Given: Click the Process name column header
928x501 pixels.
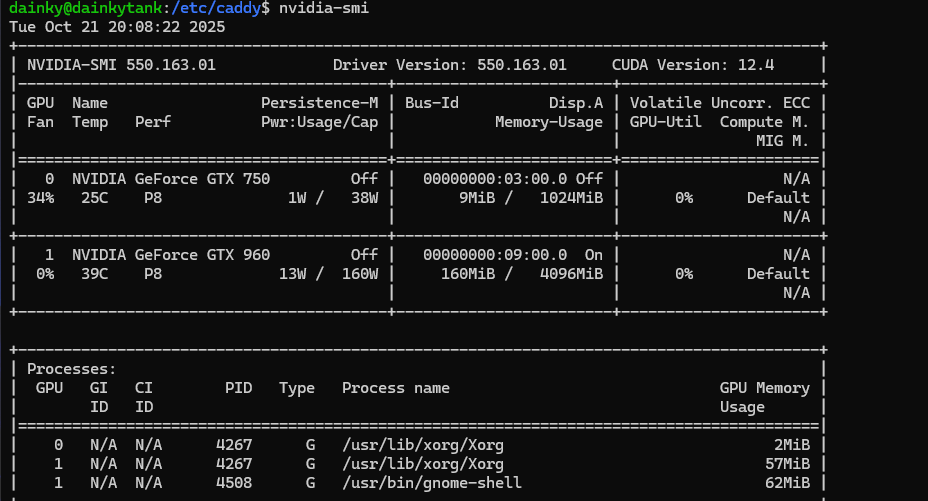Looking at the screenshot, I should 396,388.
